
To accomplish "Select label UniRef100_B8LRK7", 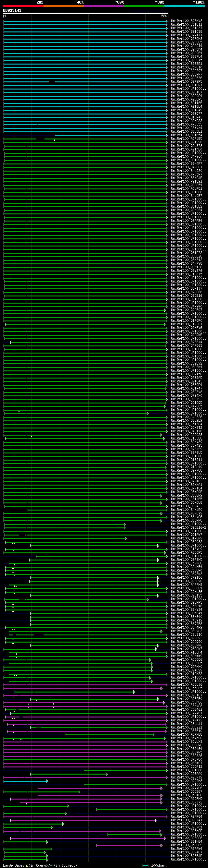I will tap(187, 75).
